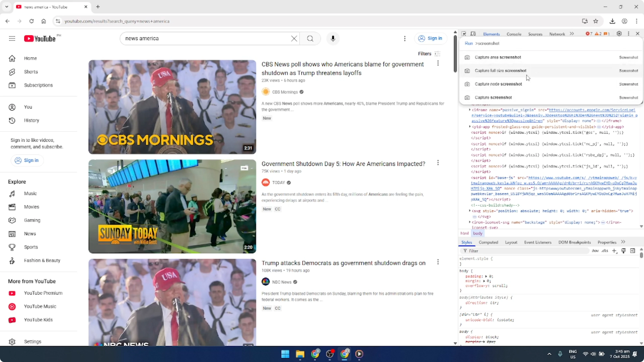Image resolution: width=644 pixels, height=362 pixels.
Task: Bookmark this page with the star icon
Action: pyautogui.click(x=596, y=21)
